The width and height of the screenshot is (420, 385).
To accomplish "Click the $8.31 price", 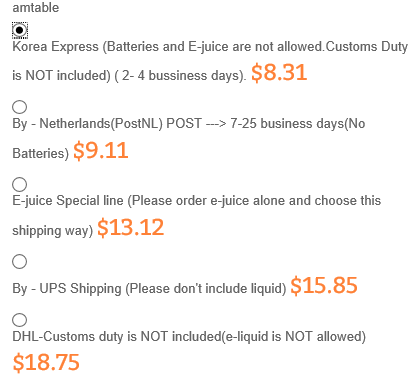I will coord(279,73).
